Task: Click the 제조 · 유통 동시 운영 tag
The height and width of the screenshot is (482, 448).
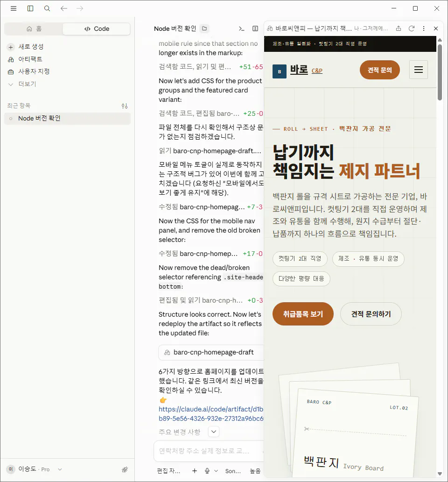Action: pos(368,259)
